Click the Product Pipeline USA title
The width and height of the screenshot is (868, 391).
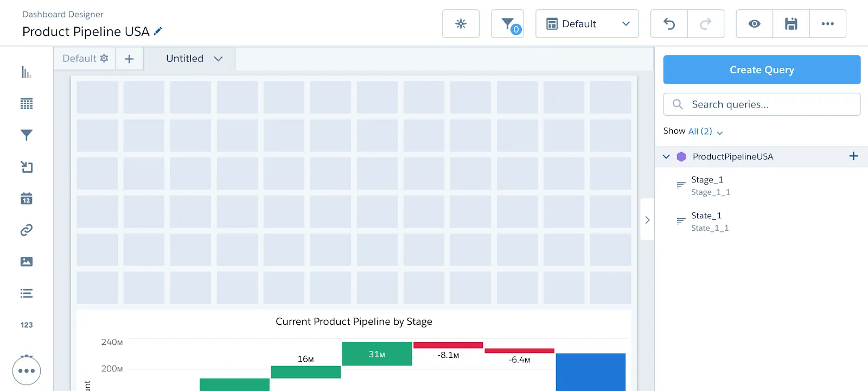pos(86,31)
